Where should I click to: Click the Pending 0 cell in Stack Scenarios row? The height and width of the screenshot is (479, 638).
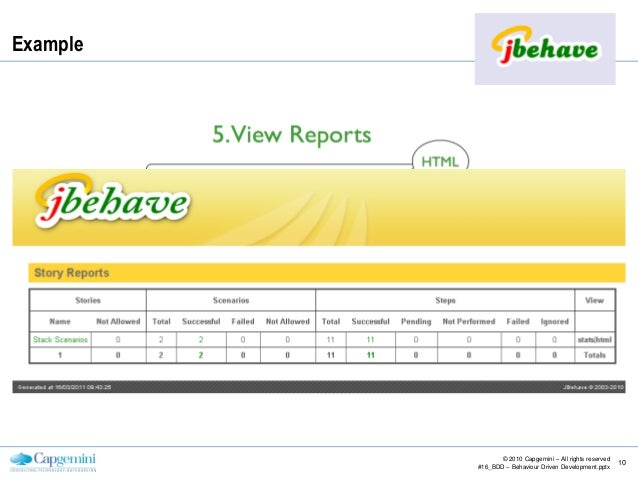416,339
